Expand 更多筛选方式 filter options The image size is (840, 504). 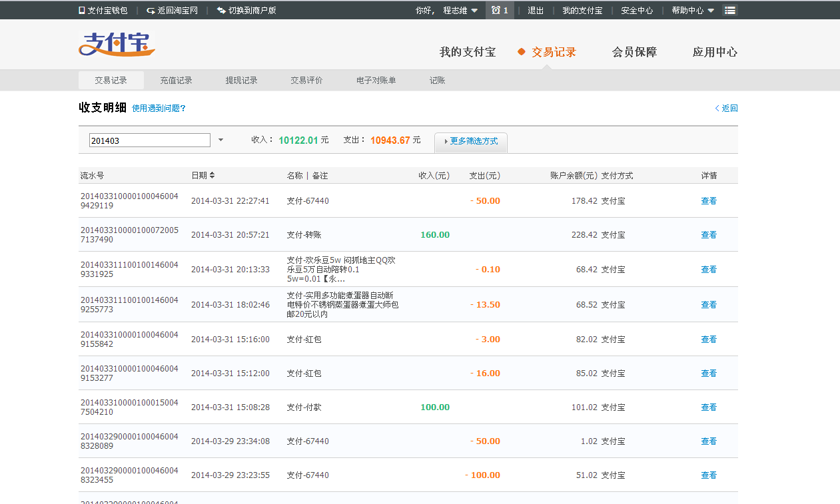point(471,142)
